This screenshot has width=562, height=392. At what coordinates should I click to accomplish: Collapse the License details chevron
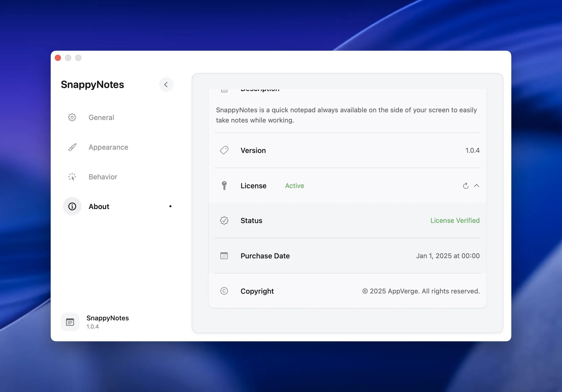pos(477,186)
